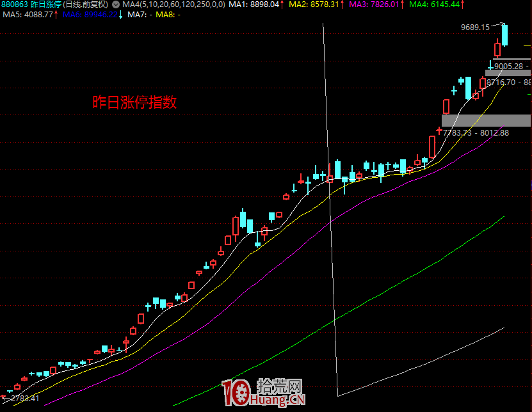Click the MA7: - label

(140, 15)
